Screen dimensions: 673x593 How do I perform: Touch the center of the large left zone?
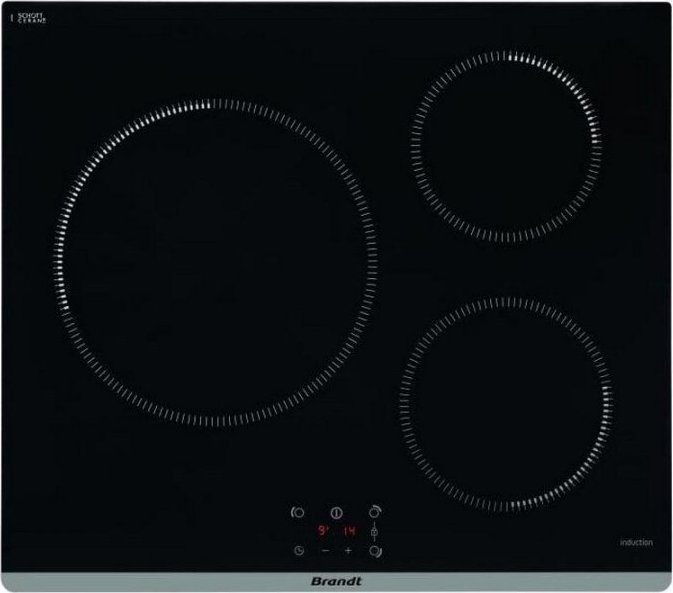(218, 263)
